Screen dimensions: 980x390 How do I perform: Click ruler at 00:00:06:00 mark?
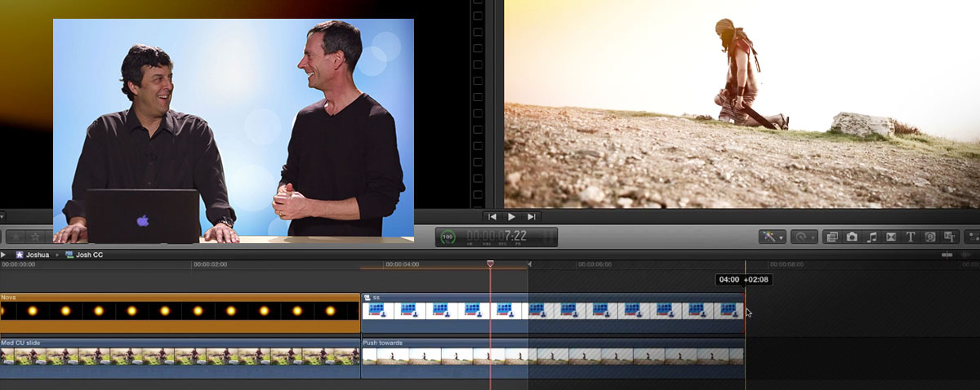[595, 264]
